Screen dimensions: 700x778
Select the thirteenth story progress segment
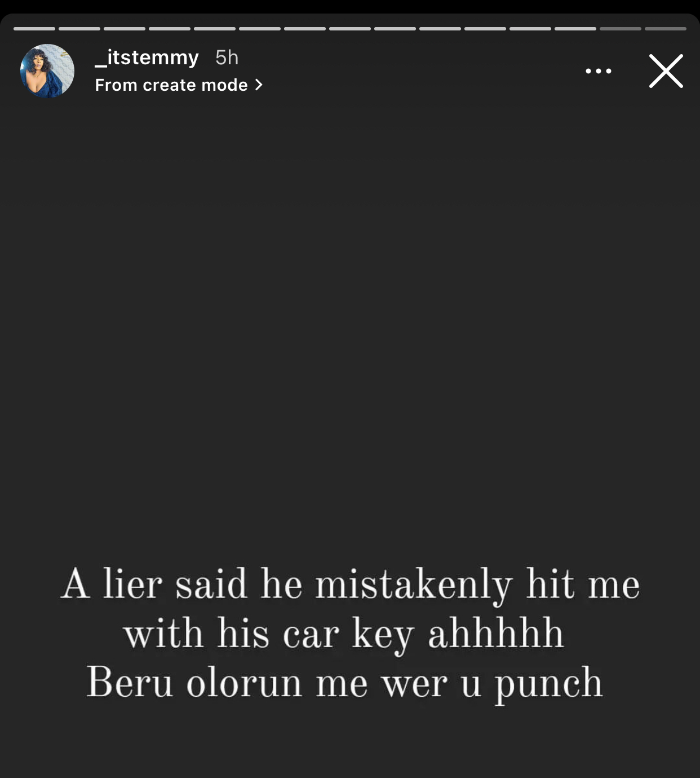click(x=575, y=29)
